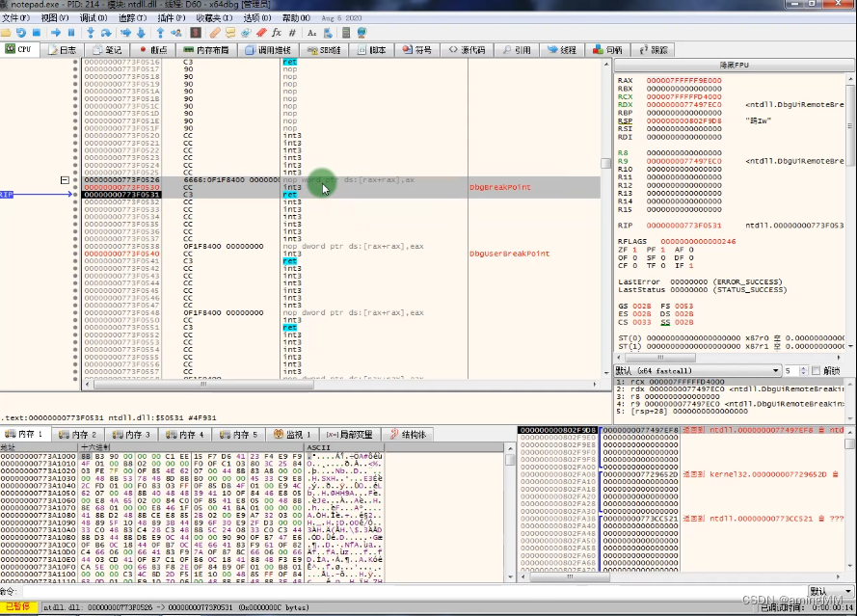Toggle breakpoint bullet at address 00000000773F0540

pyautogui.click(x=75, y=254)
